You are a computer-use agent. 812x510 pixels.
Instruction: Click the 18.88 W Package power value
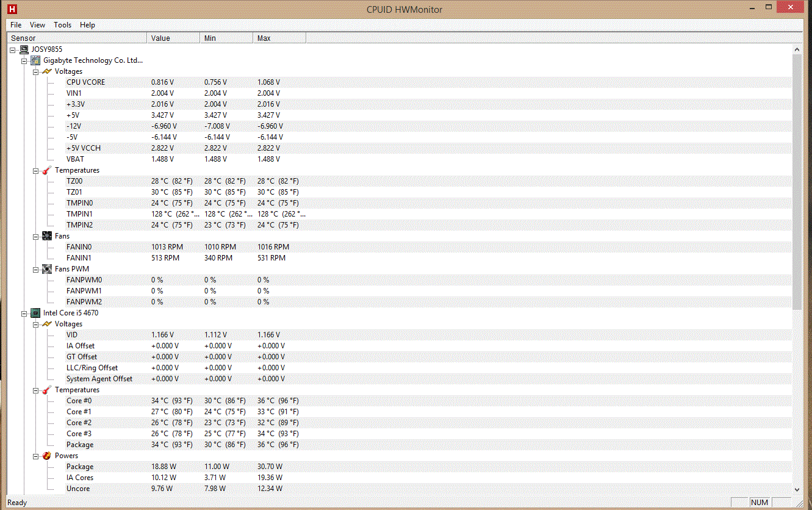click(x=163, y=467)
